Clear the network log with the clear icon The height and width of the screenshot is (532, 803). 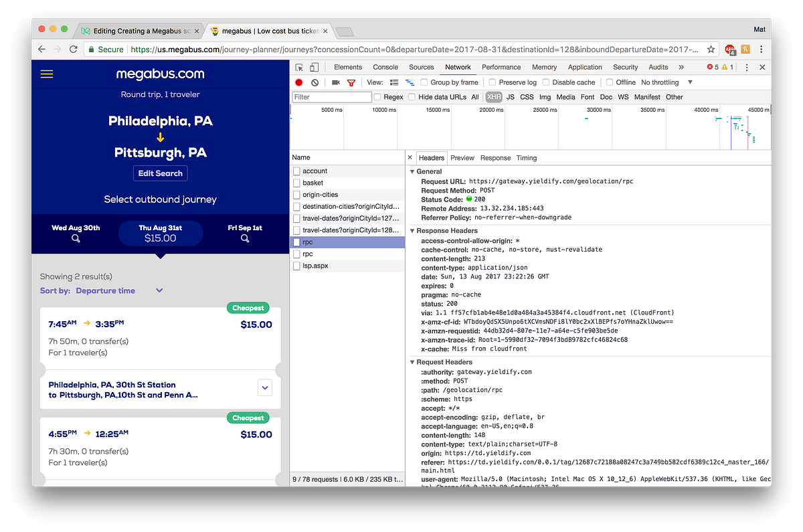(x=314, y=82)
